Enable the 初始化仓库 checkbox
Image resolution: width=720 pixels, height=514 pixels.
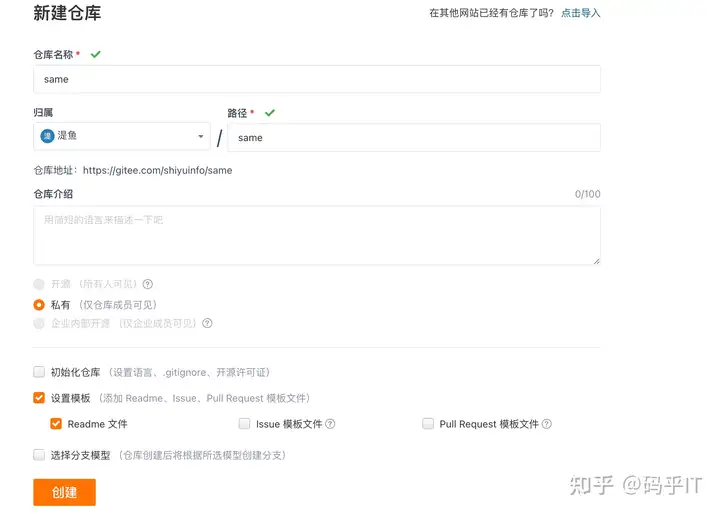[39, 372]
